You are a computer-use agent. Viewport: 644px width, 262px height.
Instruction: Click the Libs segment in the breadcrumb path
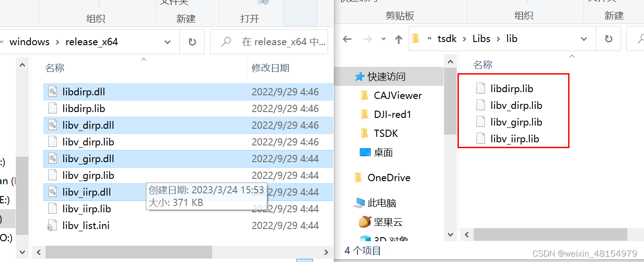pyautogui.click(x=481, y=39)
